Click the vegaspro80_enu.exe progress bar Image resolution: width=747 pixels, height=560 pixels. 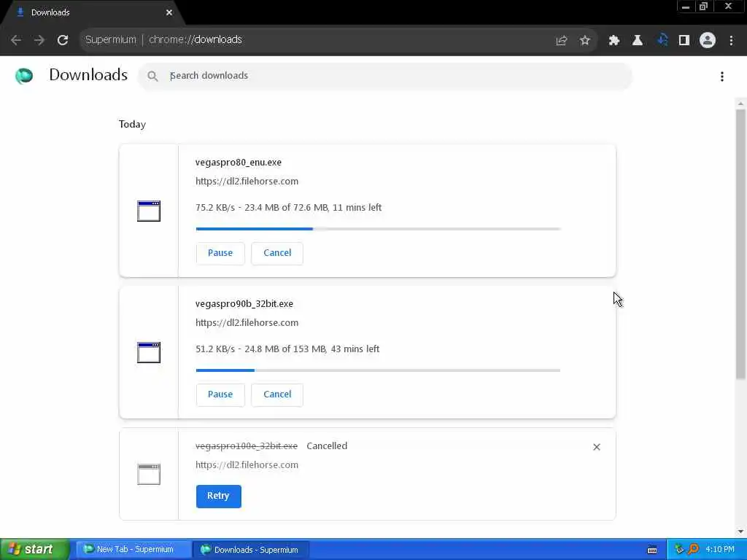pyautogui.click(x=379, y=229)
